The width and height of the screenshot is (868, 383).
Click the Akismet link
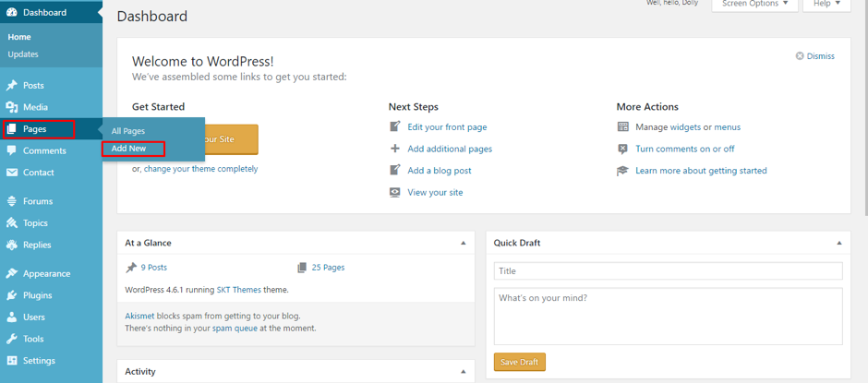(139, 317)
